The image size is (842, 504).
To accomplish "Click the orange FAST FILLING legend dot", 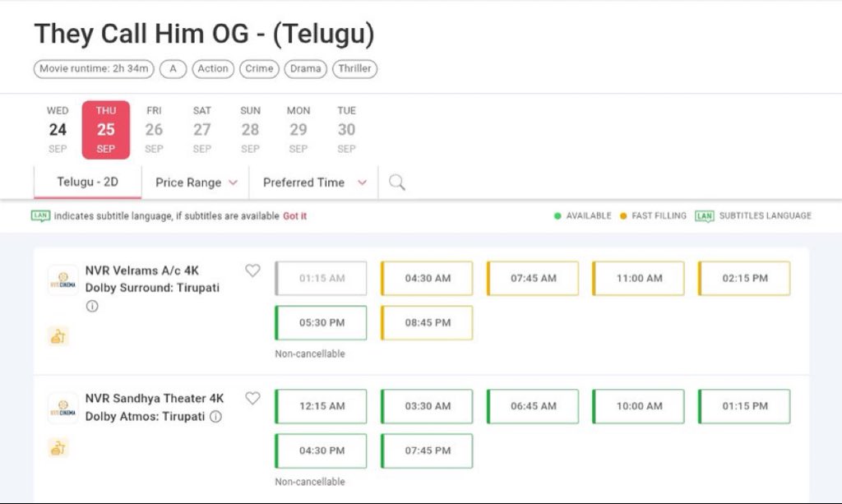I will (623, 215).
